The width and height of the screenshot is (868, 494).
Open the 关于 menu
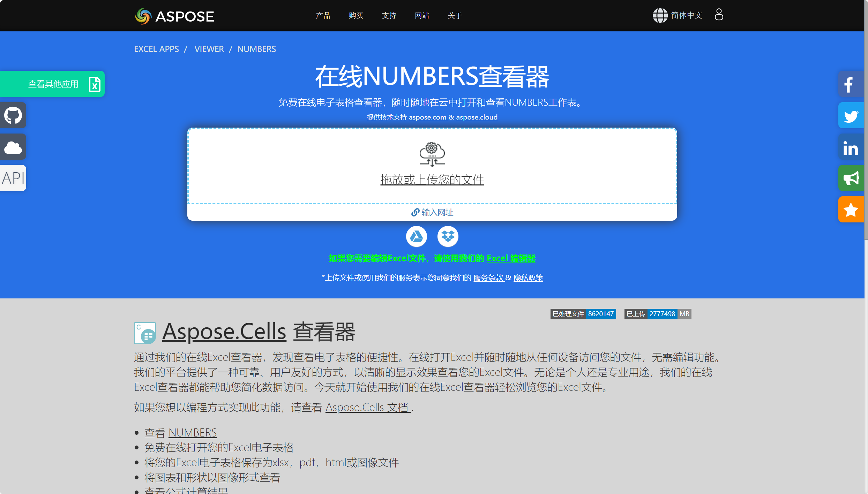455,16
